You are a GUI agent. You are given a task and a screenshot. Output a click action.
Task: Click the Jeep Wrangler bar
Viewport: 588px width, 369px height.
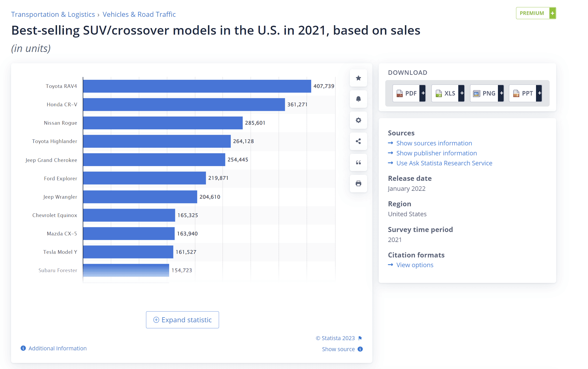pos(140,197)
